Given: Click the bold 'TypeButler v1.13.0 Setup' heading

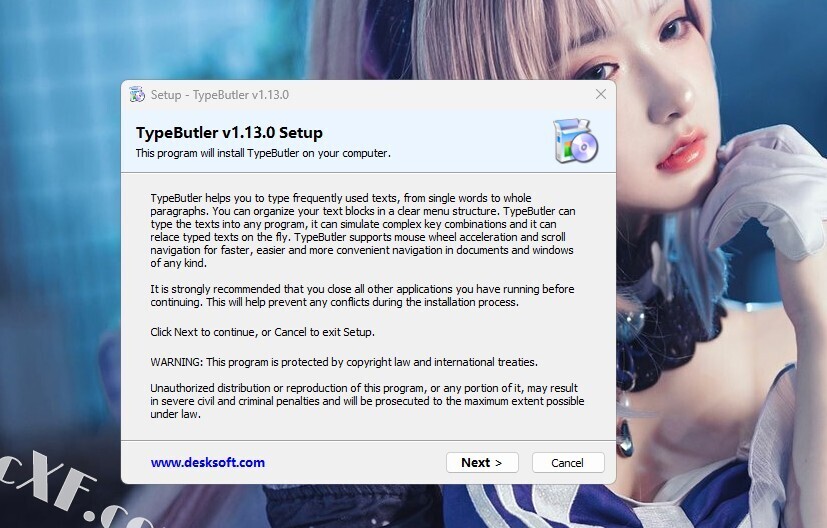Looking at the screenshot, I should click(229, 132).
